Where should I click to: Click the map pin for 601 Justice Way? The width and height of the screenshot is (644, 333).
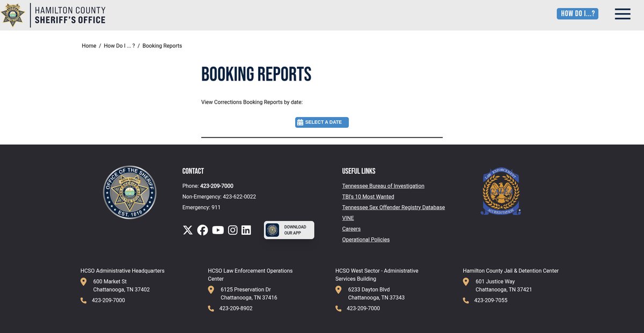pyautogui.click(x=466, y=281)
